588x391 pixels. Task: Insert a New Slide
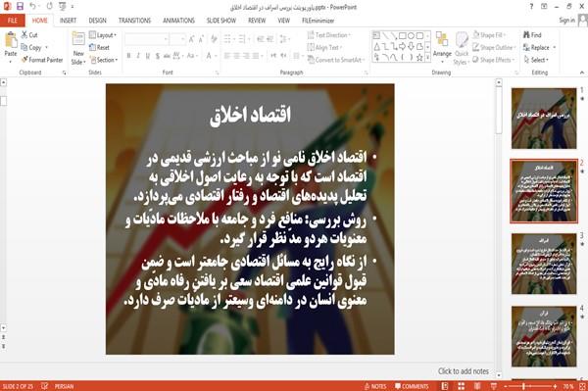(x=78, y=49)
